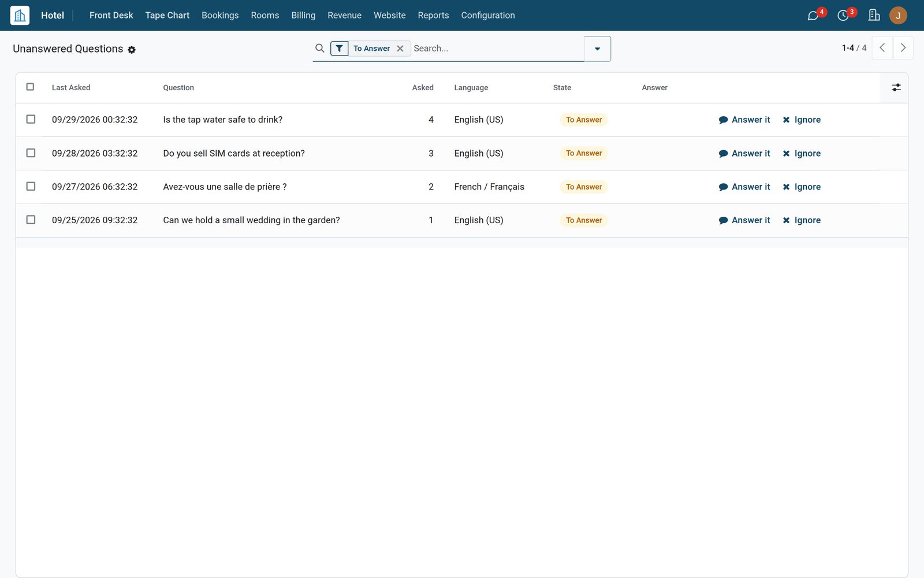This screenshot has width=924, height=578.
Task: Open the user avatar J menu
Action: [x=898, y=16]
